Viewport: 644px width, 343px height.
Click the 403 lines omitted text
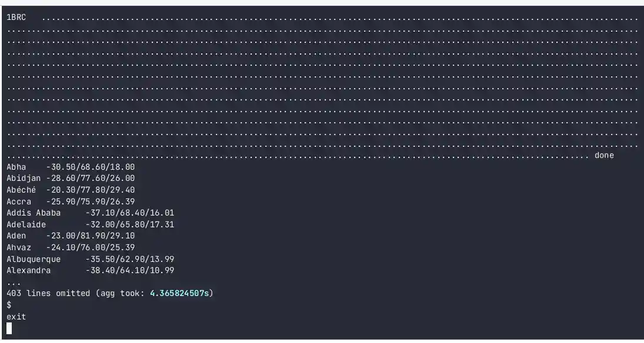48,293
